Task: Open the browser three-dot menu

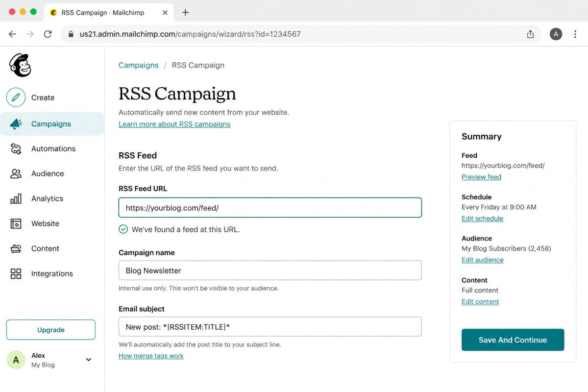Action: pos(575,34)
